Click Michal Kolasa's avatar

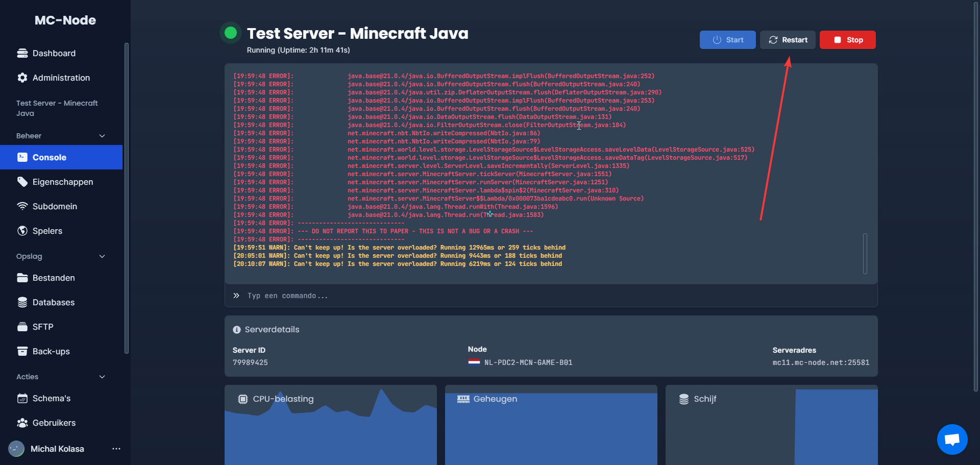[16, 449]
